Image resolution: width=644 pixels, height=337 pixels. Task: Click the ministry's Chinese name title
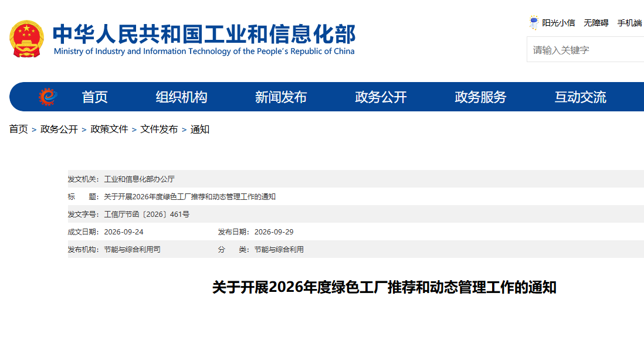[x=204, y=34]
